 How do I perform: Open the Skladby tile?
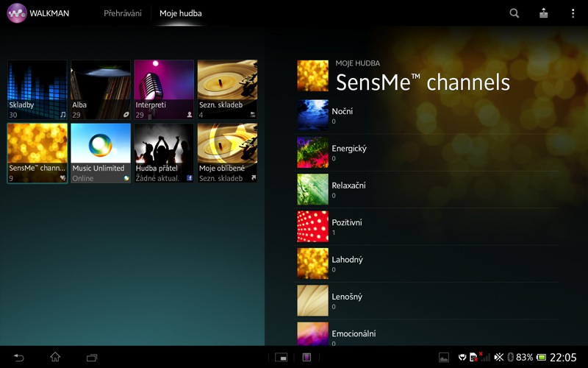(37, 90)
